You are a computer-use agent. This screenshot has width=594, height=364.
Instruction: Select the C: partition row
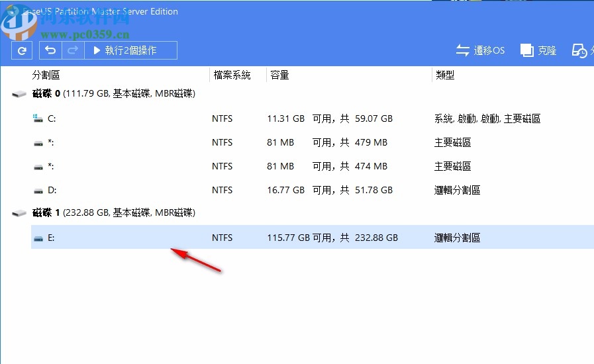pos(313,118)
